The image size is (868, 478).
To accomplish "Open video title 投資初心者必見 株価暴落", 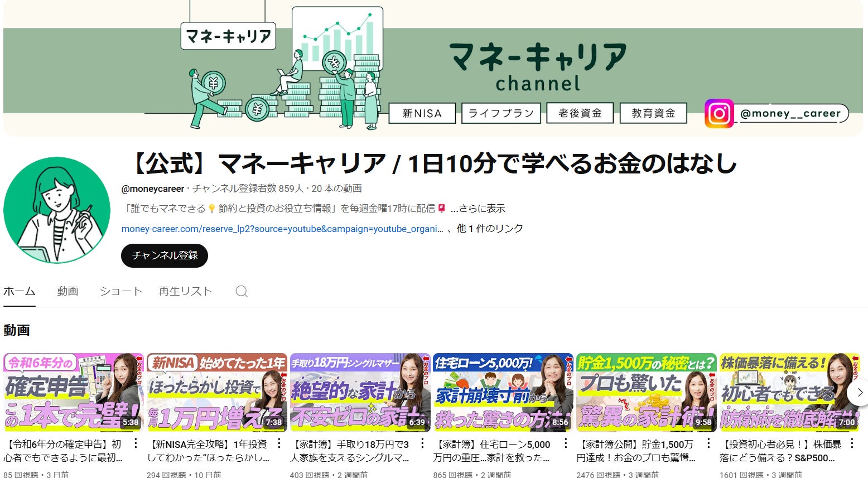I will coord(780,451).
